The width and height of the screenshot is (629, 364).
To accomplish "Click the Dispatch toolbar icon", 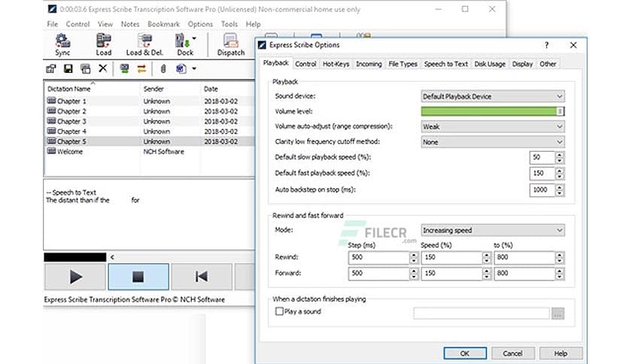I will point(231,44).
